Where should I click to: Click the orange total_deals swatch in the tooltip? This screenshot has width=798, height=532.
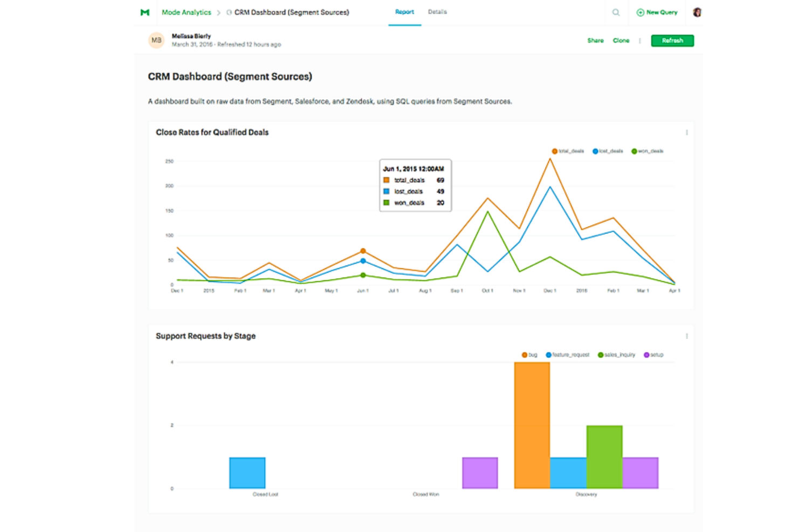click(x=386, y=180)
